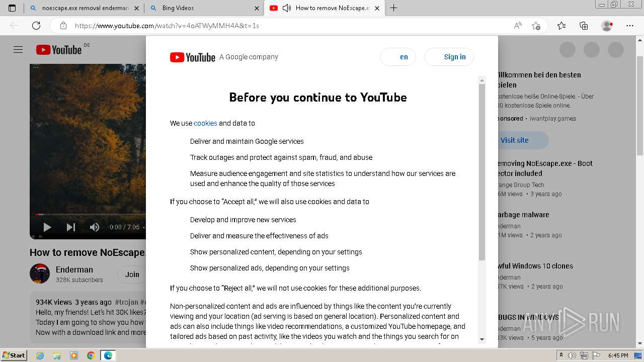The height and width of the screenshot is (362, 644).
Task: Click the browser Back arrow
Action: [14, 26]
